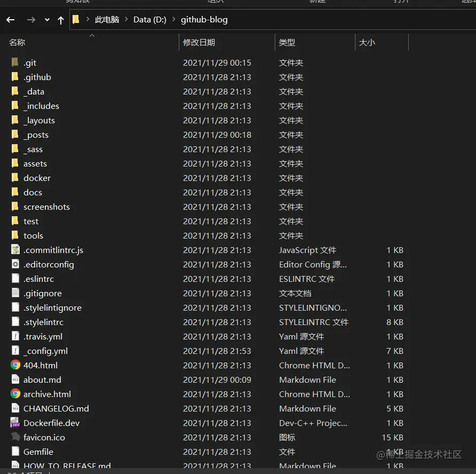Screen dimensions: 476x474
Task: Click the _posts folder icon
Action: point(15,134)
